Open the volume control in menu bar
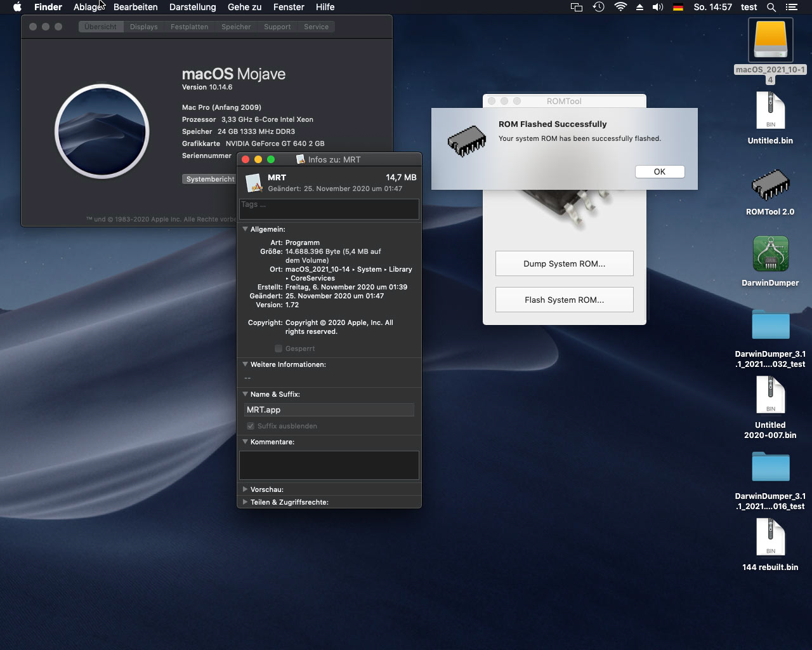812x650 pixels. click(658, 7)
